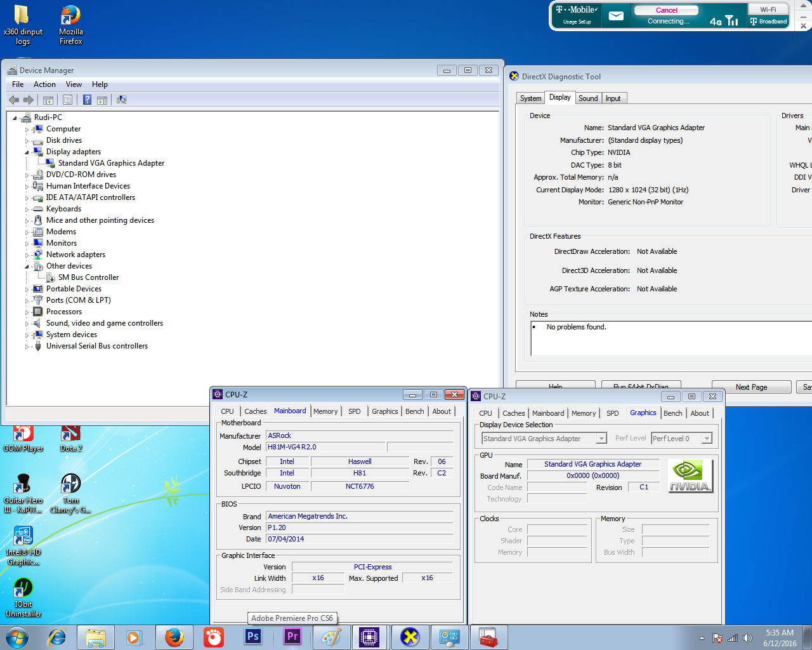Click the DirectX Diagnostic Tool taskbar icon
812x650 pixels.
click(x=410, y=637)
